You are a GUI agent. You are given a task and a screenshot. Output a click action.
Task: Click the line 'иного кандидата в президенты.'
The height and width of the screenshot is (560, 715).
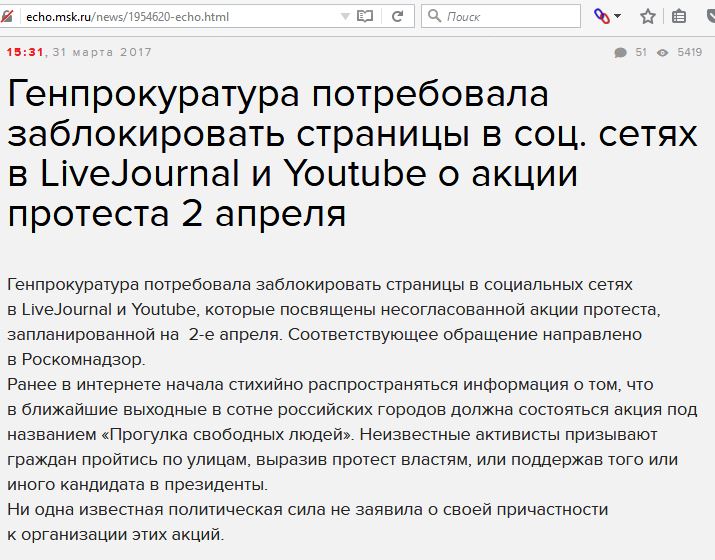[138, 485]
